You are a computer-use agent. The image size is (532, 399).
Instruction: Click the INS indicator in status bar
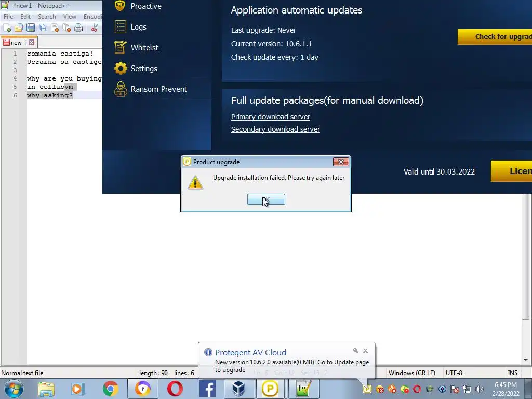click(x=513, y=373)
